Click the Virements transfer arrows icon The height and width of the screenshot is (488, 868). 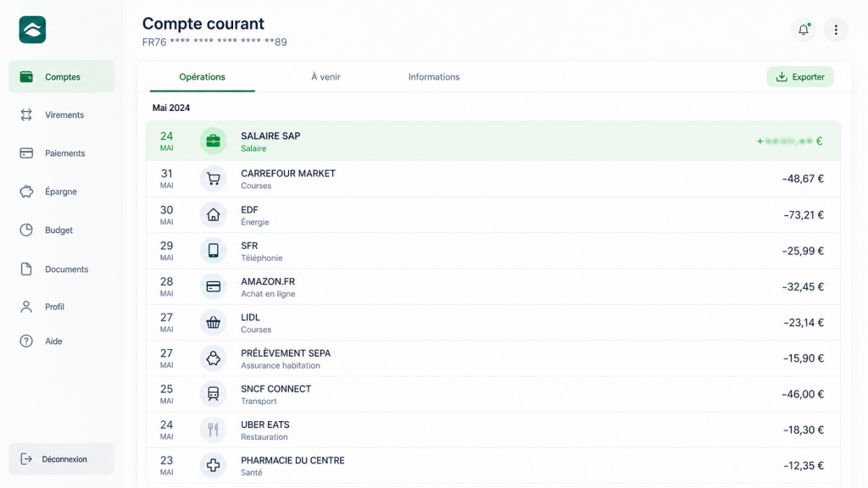[x=26, y=114]
